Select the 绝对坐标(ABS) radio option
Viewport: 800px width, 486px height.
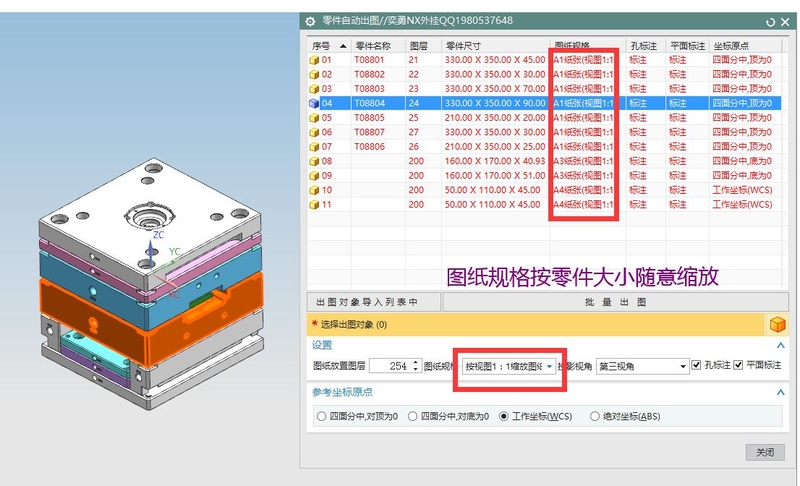594,416
